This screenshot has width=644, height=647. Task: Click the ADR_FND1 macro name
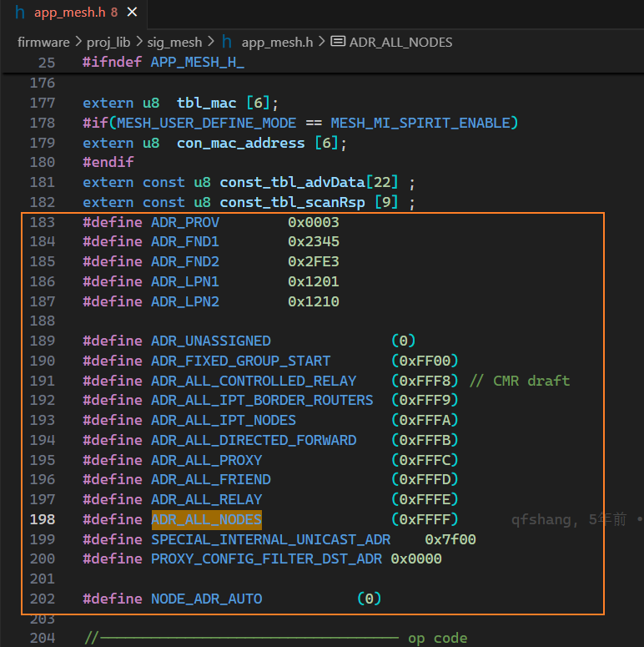click(185, 241)
